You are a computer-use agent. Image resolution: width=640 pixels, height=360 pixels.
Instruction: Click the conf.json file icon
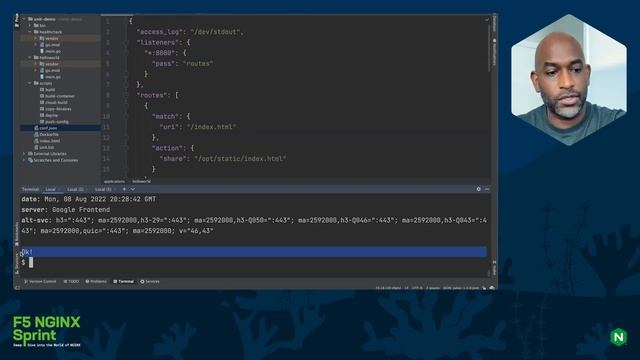point(36,128)
